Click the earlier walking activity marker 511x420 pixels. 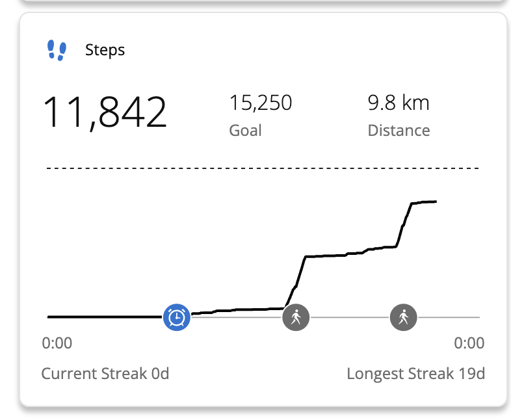(x=296, y=317)
